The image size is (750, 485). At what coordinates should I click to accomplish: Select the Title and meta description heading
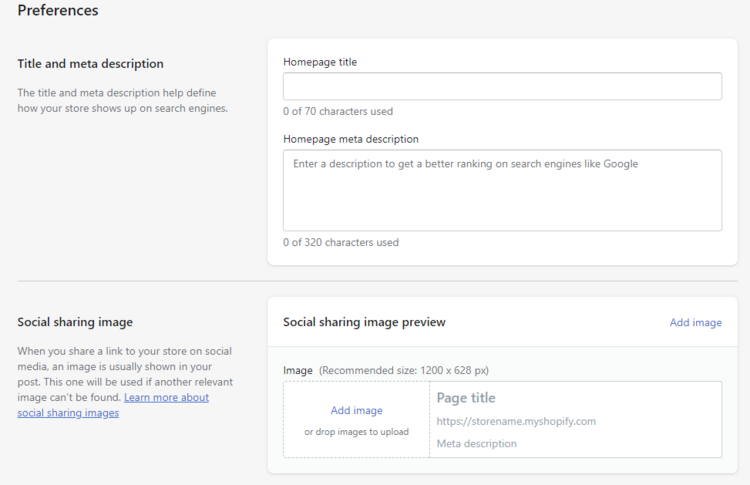point(90,64)
